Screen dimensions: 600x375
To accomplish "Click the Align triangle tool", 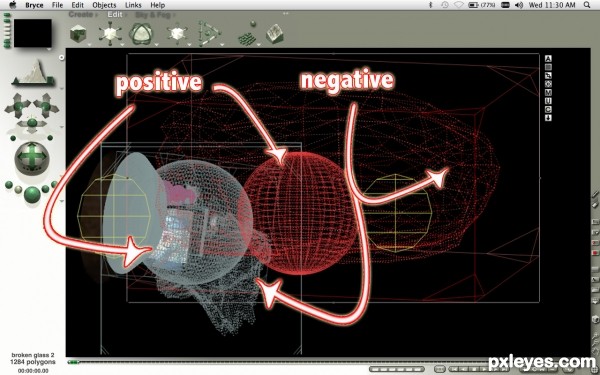I will (x=209, y=33).
